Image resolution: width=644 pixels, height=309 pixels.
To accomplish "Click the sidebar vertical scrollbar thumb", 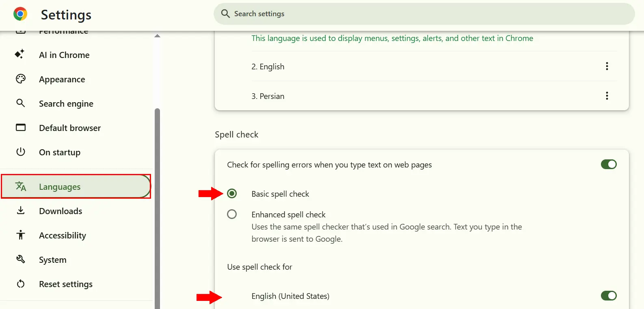I will point(157,208).
